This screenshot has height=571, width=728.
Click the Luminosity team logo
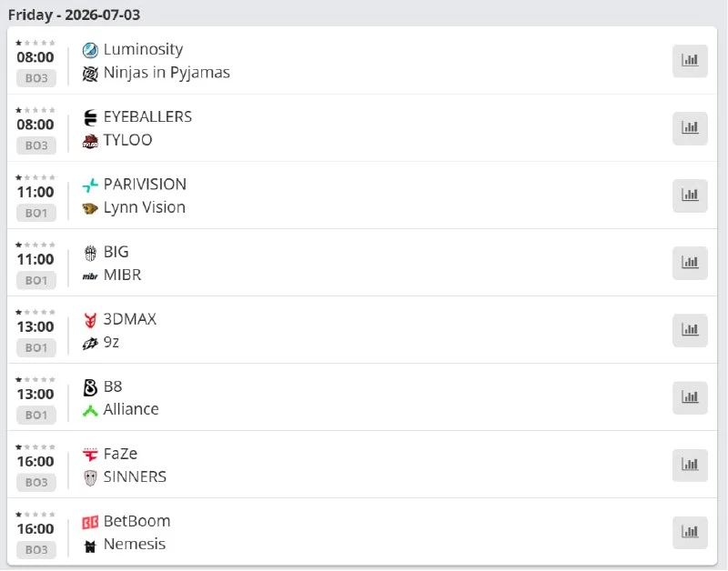coord(90,50)
